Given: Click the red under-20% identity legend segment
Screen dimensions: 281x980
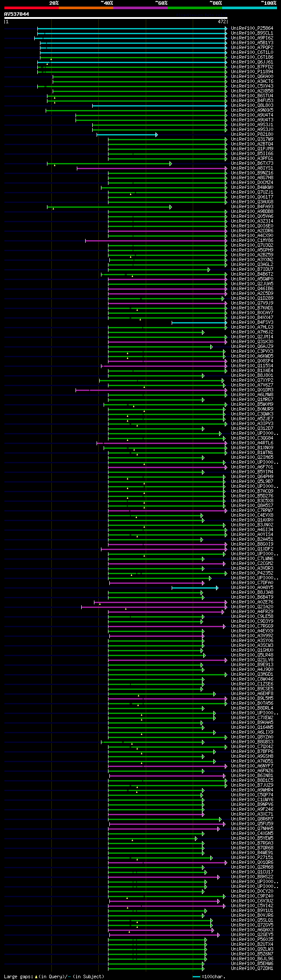Looking at the screenshot, I should coord(31,8).
